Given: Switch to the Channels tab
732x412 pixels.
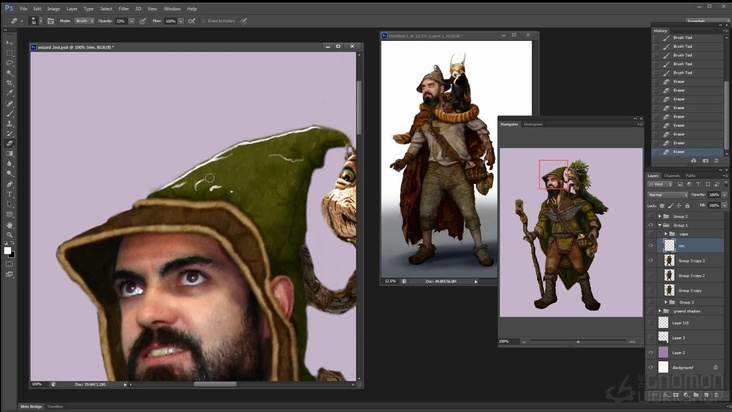Looking at the screenshot, I should coord(672,176).
